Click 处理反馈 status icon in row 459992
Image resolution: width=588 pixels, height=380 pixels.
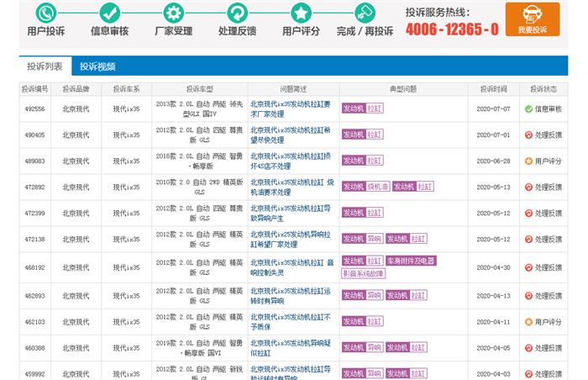(528, 374)
